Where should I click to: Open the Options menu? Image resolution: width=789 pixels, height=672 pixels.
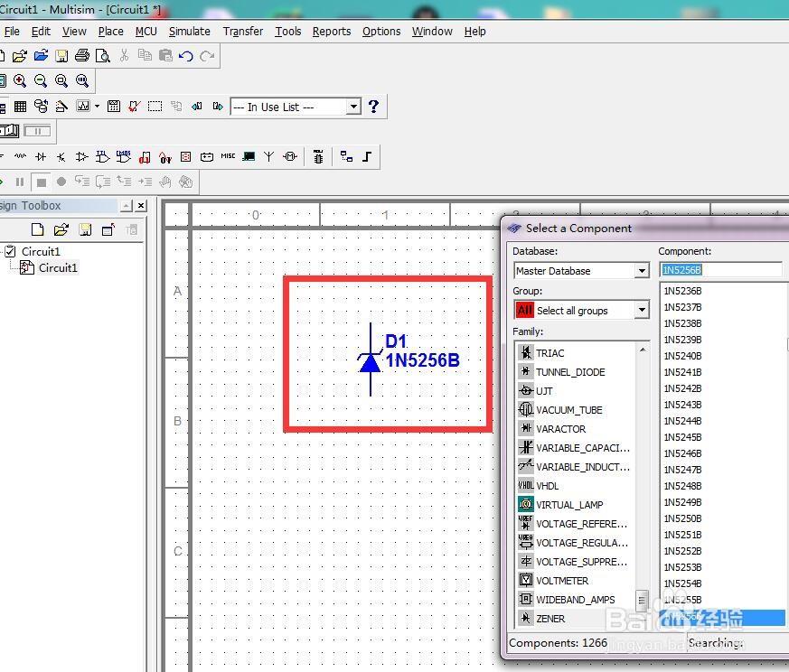[381, 32]
